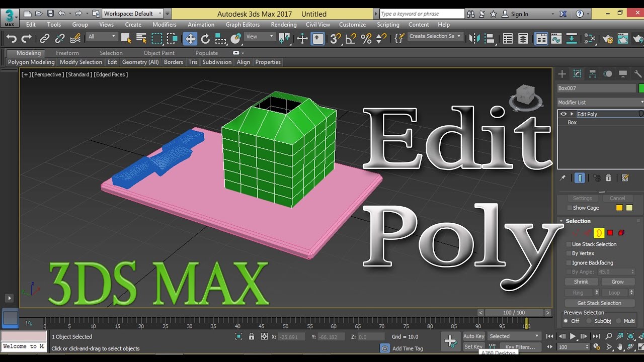Click the Add Time Tag label
Image resolution: width=644 pixels, height=362 pixels.
click(x=408, y=348)
